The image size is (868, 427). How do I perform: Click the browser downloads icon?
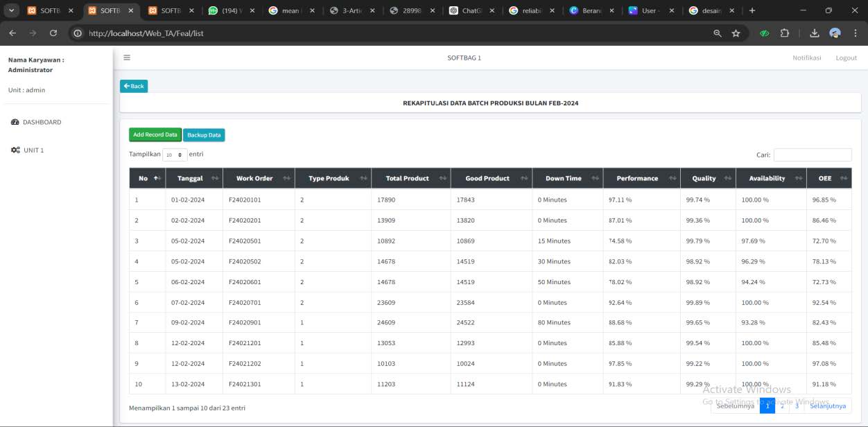pos(815,33)
